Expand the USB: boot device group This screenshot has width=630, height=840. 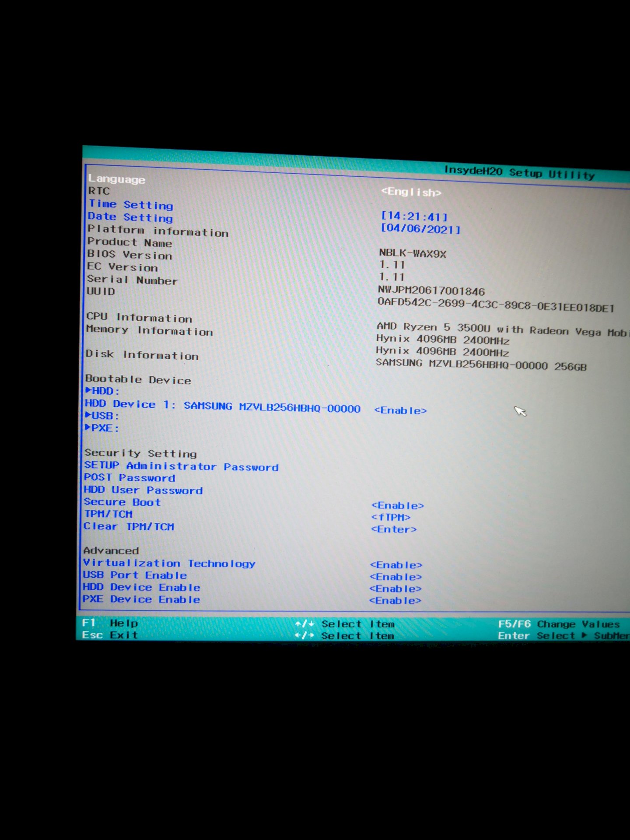(102, 415)
